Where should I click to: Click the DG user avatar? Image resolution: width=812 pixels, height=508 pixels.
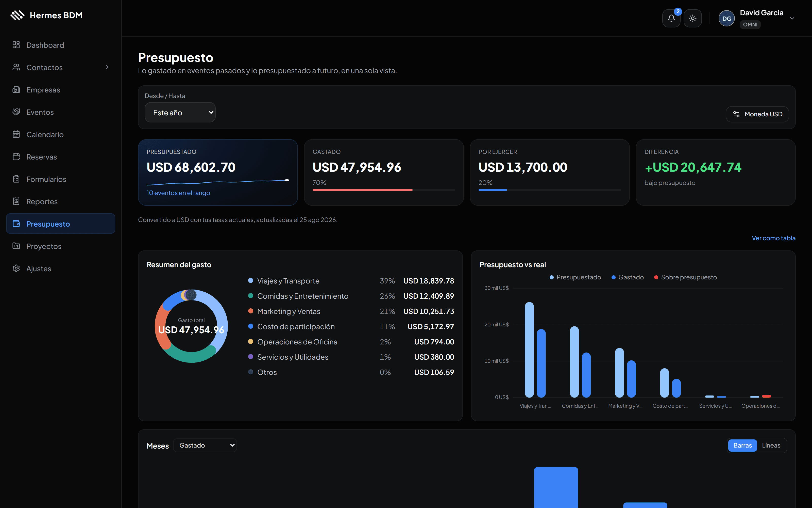(x=726, y=19)
